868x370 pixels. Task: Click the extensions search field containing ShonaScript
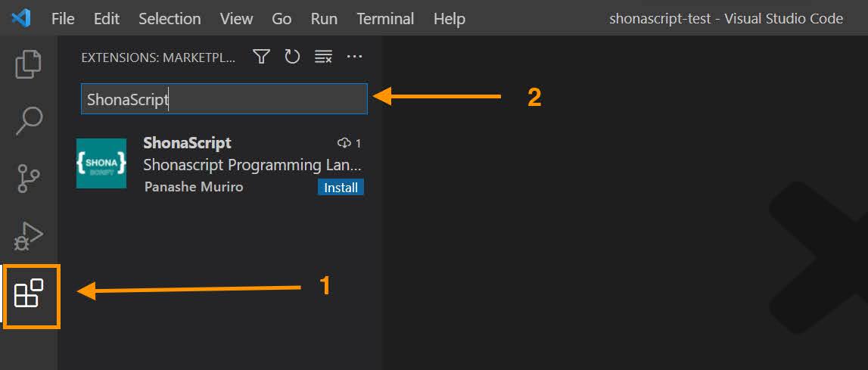[224, 99]
